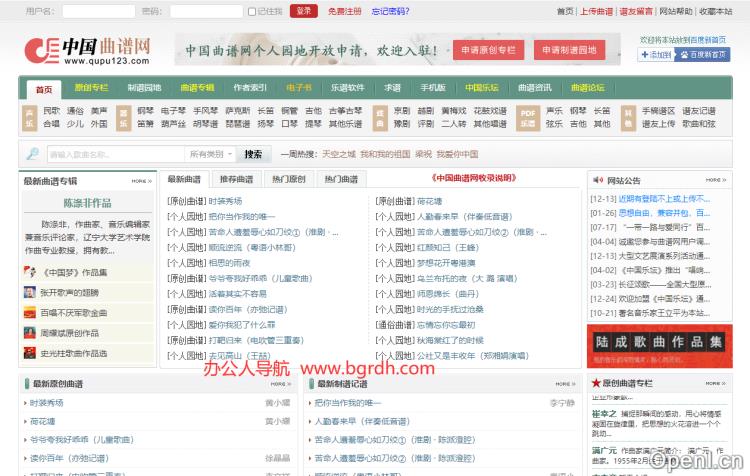Click the 免费注册 link
The width and height of the screenshot is (750, 476).
[344, 11]
